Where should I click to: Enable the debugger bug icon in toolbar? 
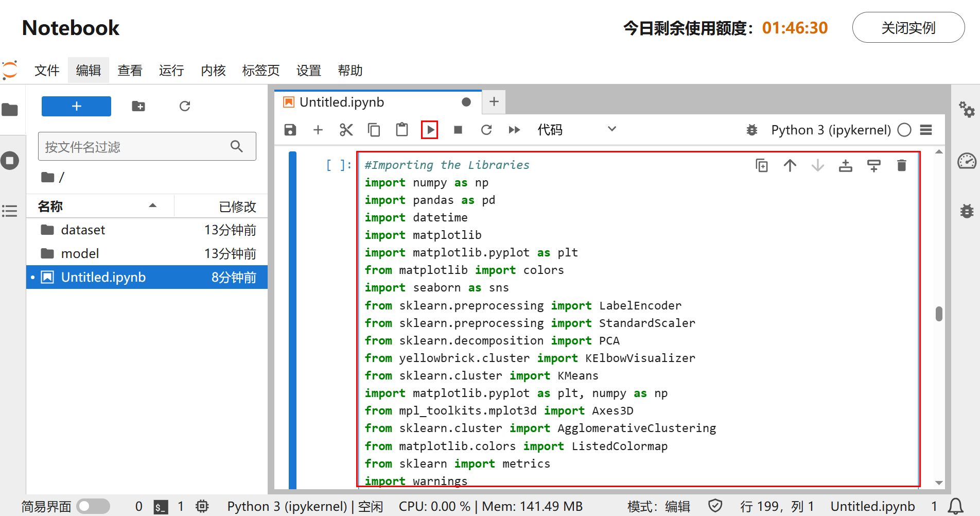pyautogui.click(x=751, y=130)
